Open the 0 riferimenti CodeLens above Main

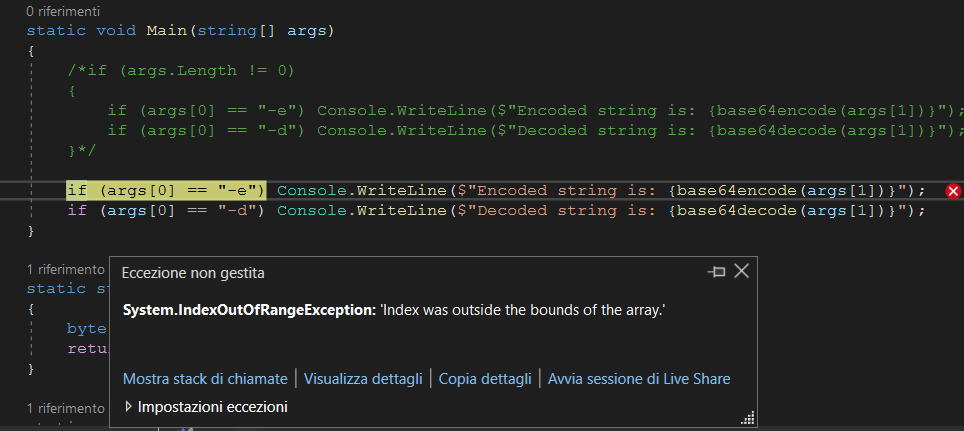pyautogui.click(x=63, y=11)
